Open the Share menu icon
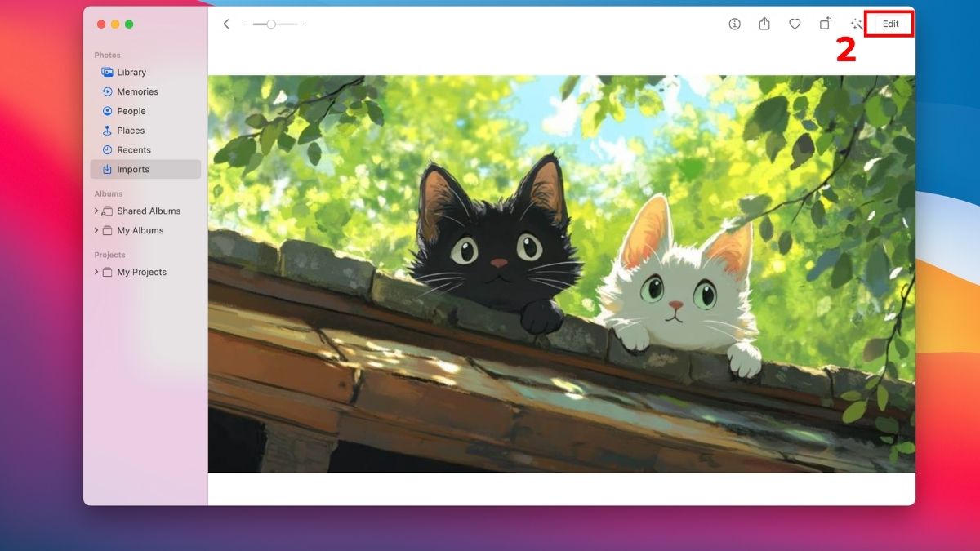This screenshot has width=980, height=551. click(764, 24)
